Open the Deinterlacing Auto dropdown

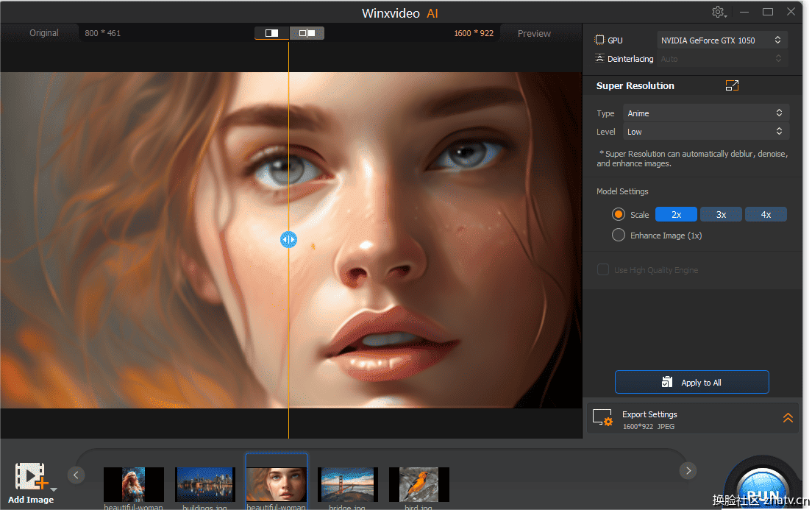click(722, 59)
